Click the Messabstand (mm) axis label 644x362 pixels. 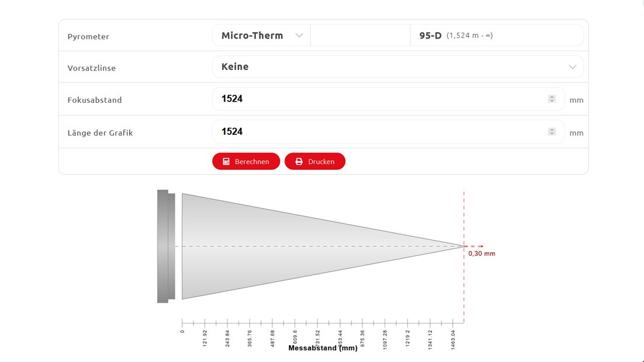[x=323, y=347]
